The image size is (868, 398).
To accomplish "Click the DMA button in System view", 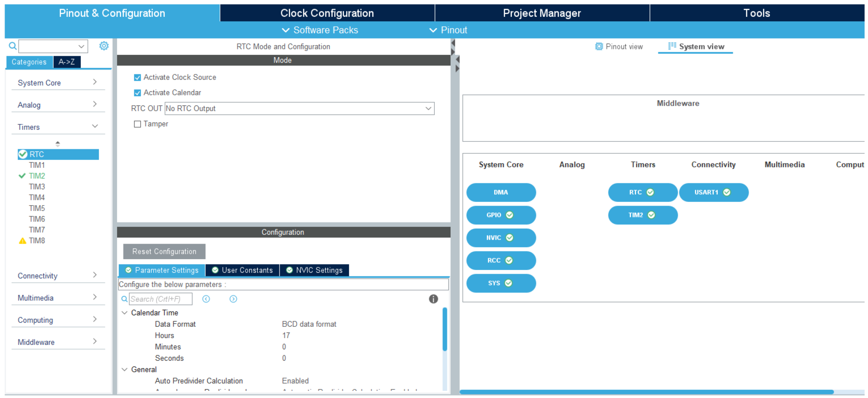I will (x=501, y=192).
